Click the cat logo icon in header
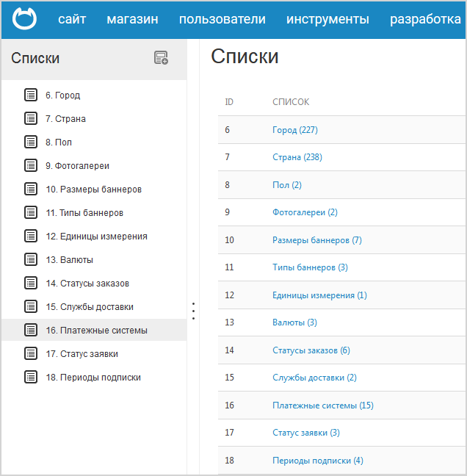 click(25, 19)
